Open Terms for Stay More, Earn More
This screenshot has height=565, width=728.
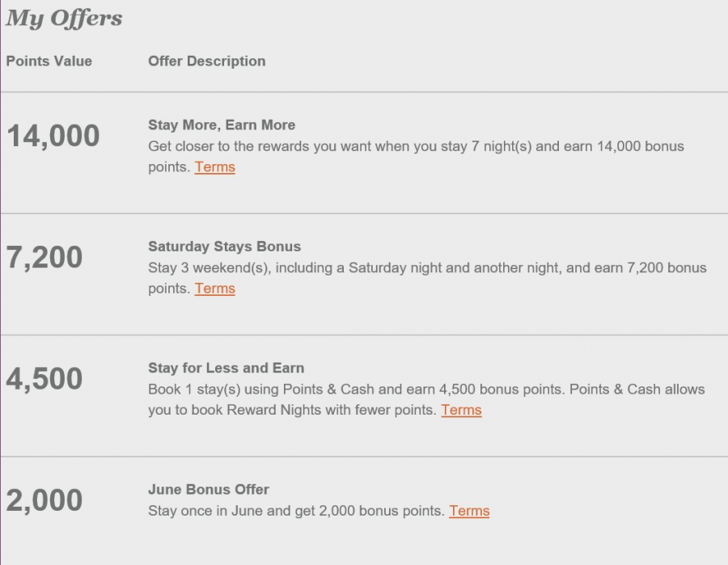[214, 167]
